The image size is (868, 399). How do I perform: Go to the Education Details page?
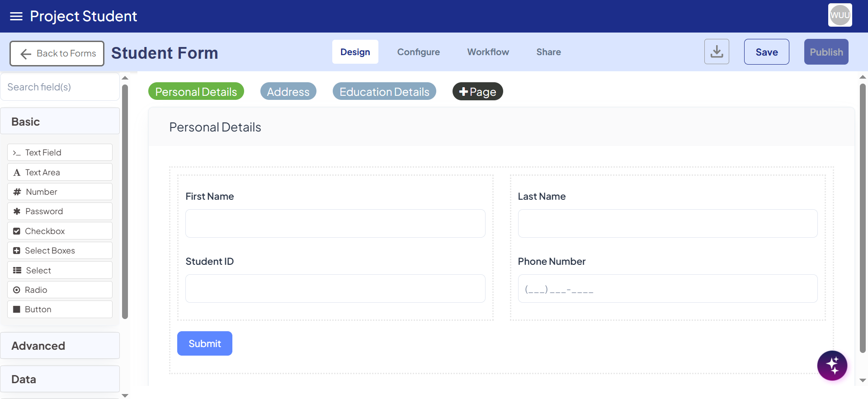[384, 92]
